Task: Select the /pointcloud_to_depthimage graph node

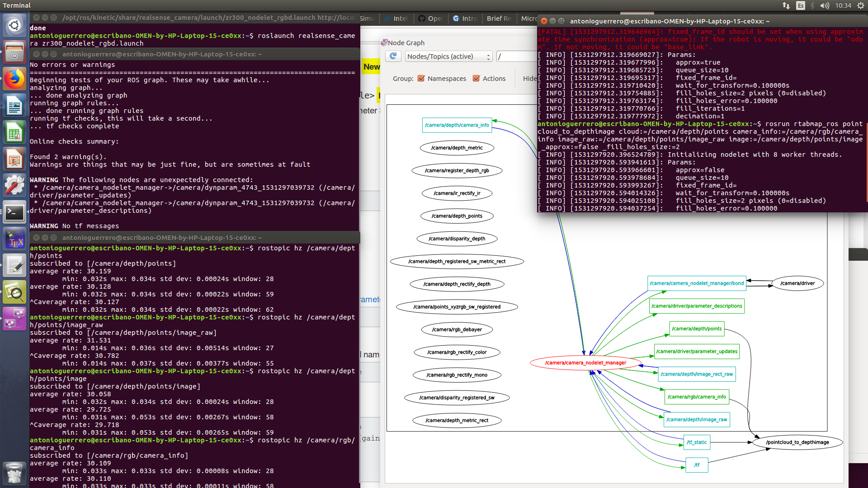Action: [x=797, y=442]
